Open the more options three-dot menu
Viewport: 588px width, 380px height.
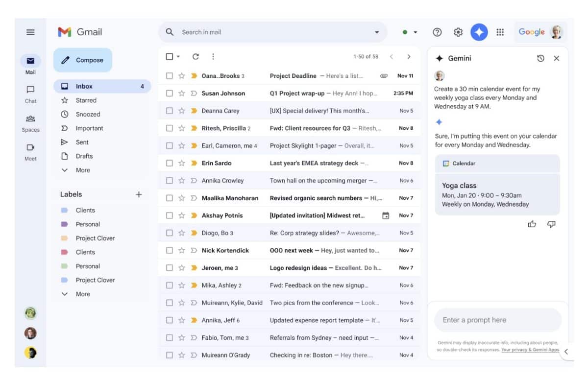(213, 56)
